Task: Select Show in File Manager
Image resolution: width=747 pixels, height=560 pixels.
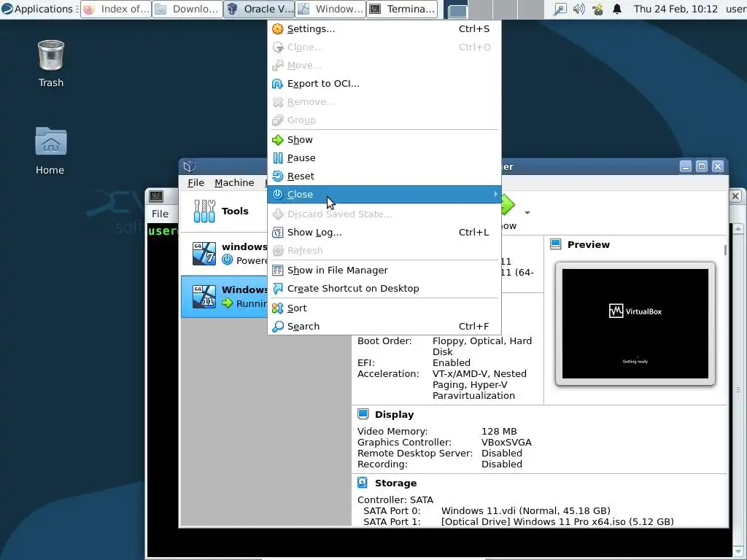Action: pyautogui.click(x=384, y=271)
